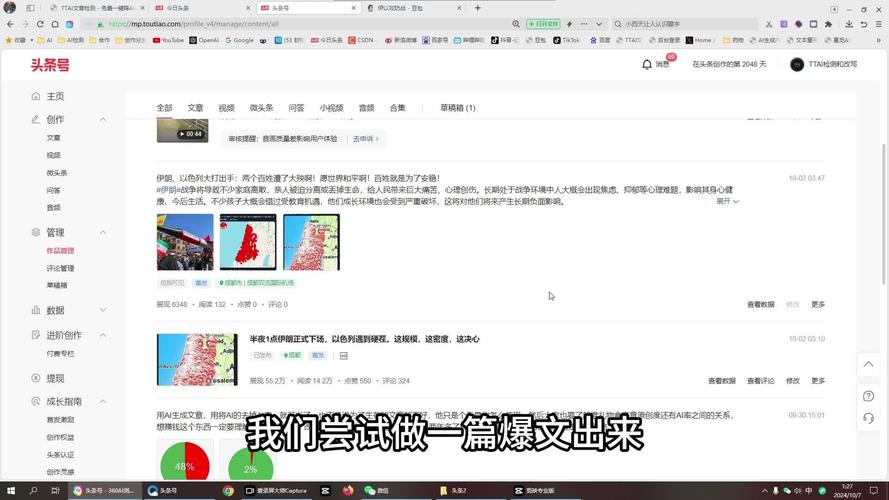Open 付费专栏 in the sidebar
The width and height of the screenshot is (889, 500).
60,353
